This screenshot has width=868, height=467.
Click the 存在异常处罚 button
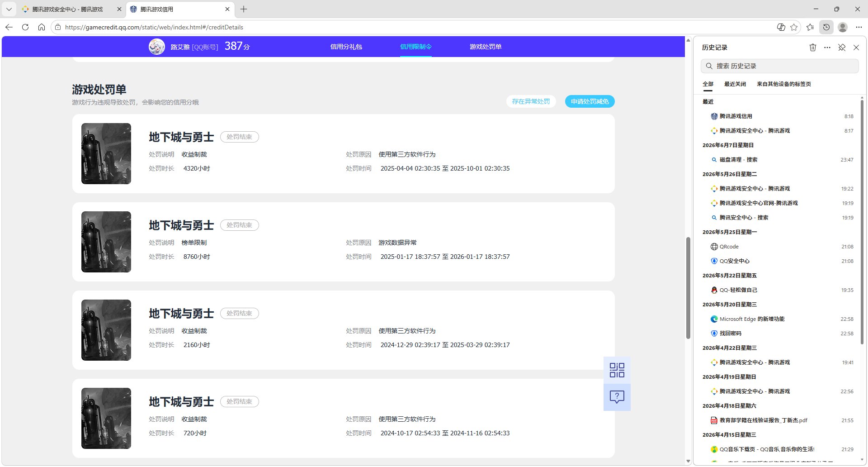coord(531,101)
